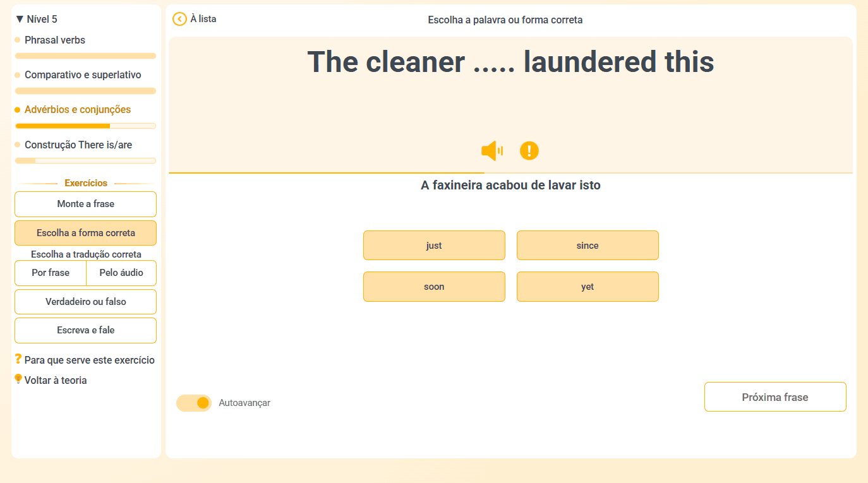Click the back arrow circle icon
Image resolution: width=868 pixels, height=483 pixels.
179,19
